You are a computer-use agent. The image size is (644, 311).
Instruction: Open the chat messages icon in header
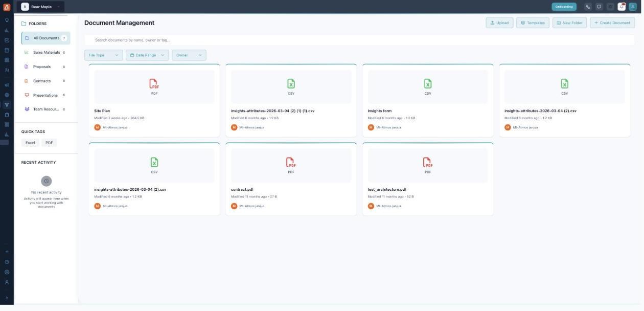(x=599, y=7)
